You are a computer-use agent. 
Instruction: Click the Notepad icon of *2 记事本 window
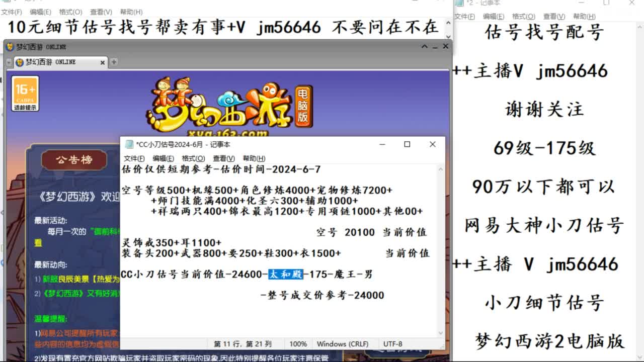pyautogui.click(x=460, y=3)
